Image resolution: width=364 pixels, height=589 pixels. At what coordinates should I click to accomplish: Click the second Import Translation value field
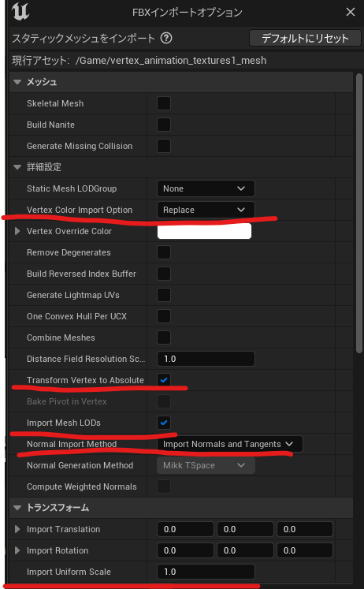(x=245, y=529)
